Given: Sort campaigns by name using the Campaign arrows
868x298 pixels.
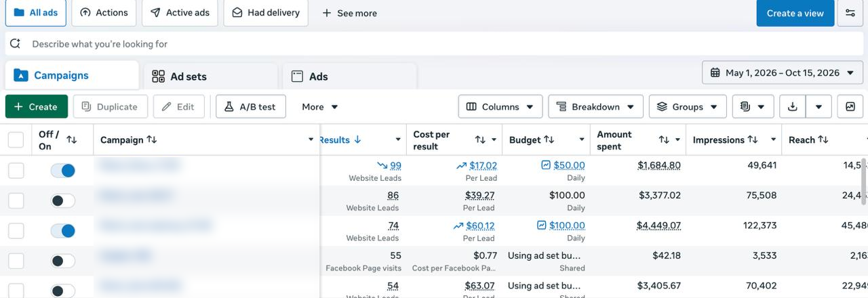Looking at the screenshot, I should click(152, 140).
